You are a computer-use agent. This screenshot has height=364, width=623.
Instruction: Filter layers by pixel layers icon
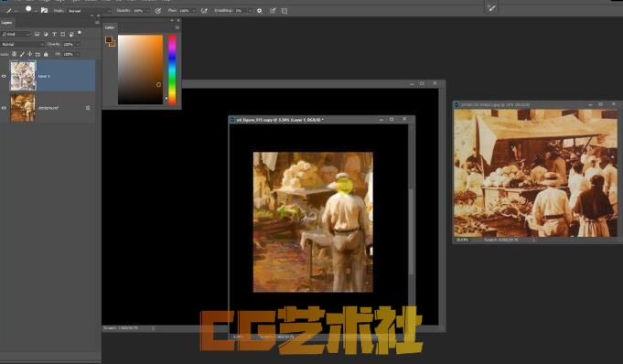tap(37, 34)
